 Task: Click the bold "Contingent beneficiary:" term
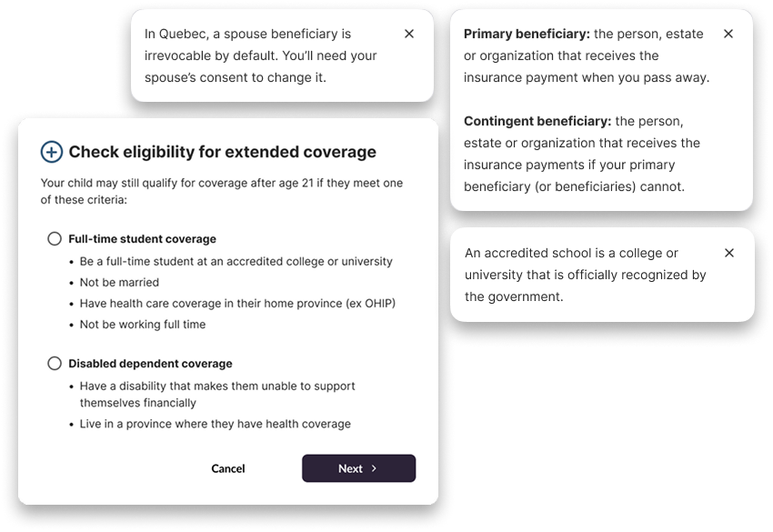click(537, 121)
